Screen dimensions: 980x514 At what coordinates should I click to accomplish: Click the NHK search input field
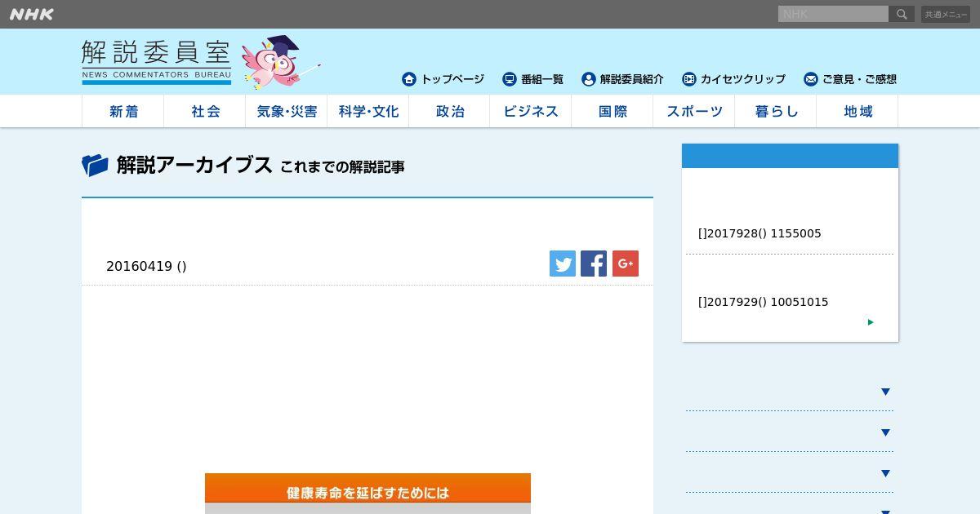pyautogui.click(x=833, y=14)
